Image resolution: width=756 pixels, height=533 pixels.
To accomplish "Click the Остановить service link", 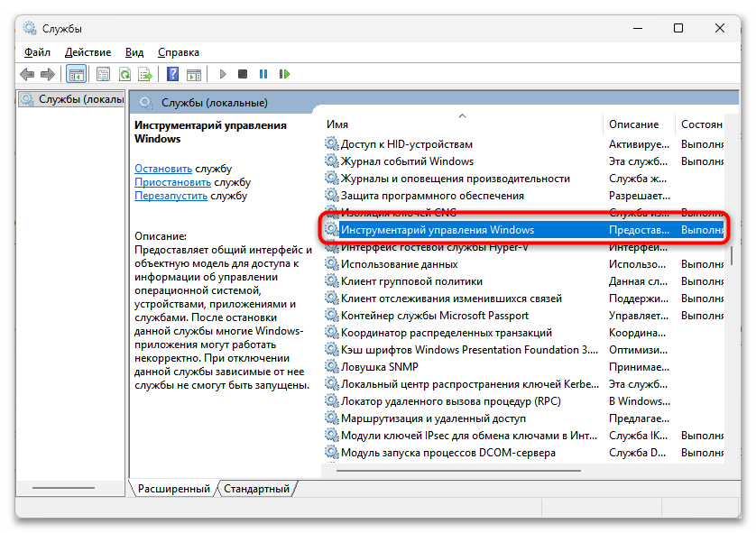I will pyautogui.click(x=163, y=169).
